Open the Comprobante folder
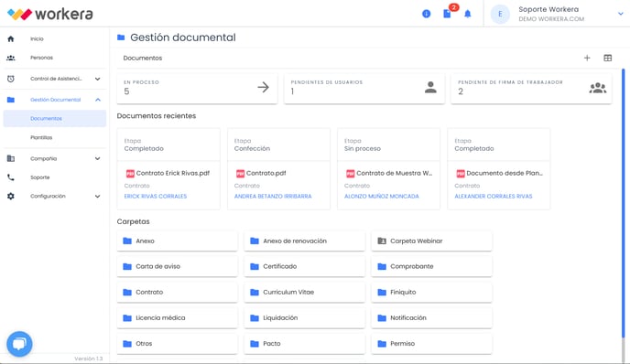Image resolution: width=630 pixels, height=364 pixels. coord(431,266)
